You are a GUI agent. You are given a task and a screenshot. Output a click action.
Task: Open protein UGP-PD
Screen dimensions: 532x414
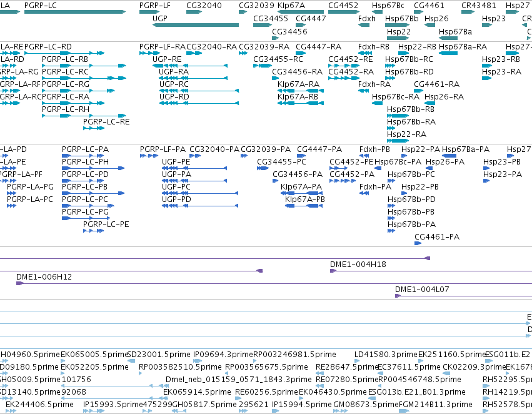[176, 199]
